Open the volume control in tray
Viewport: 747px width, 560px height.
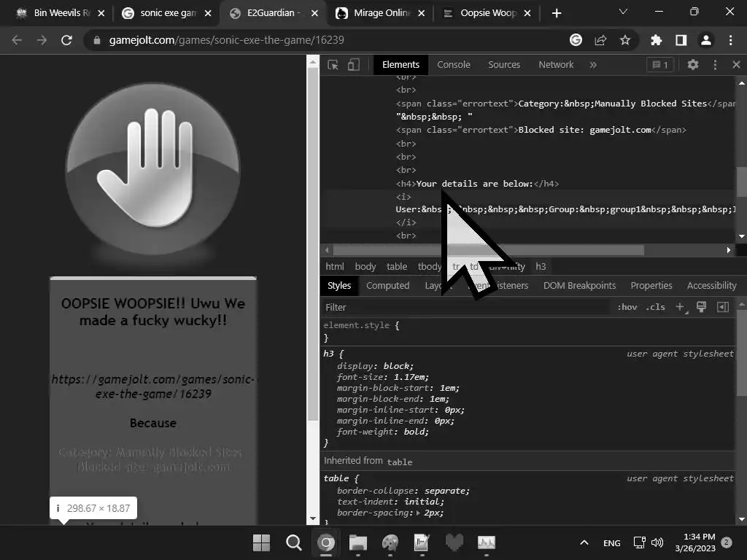(657, 542)
